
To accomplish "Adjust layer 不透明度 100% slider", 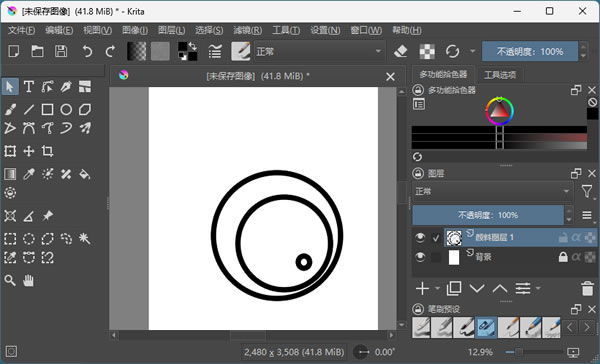I will pos(488,215).
